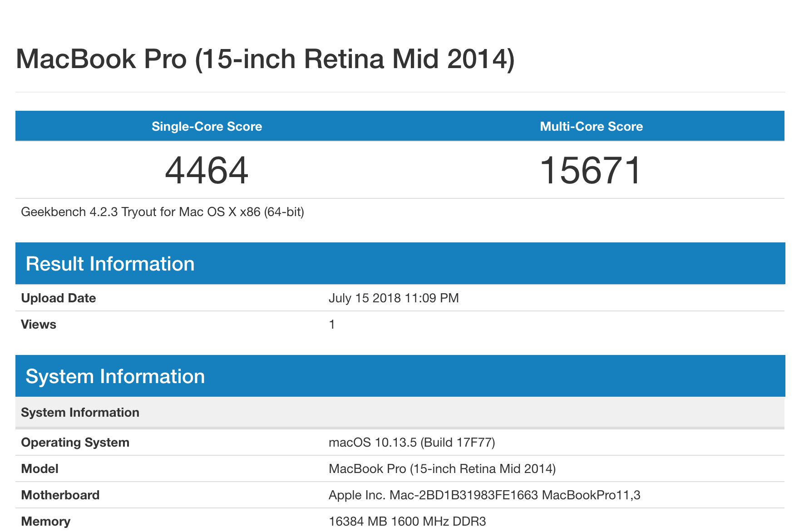Select the single-core score value 4464
The image size is (809, 532).
tap(207, 170)
